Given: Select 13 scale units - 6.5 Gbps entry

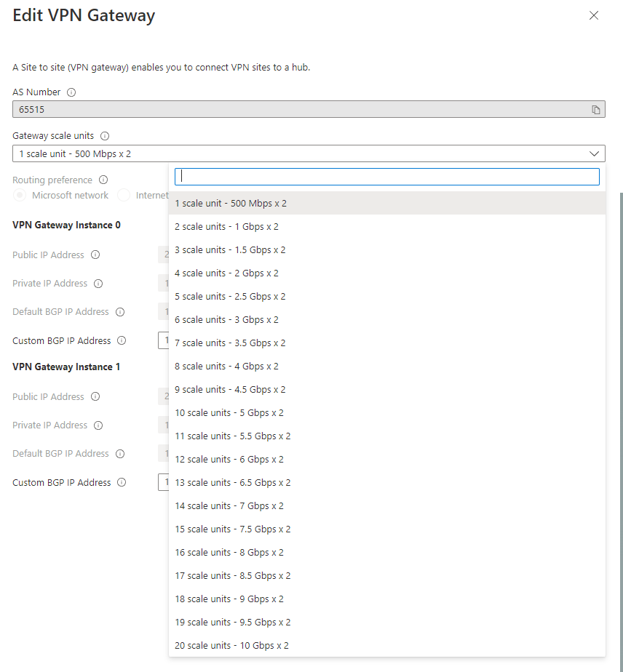Looking at the screenshot, I should click(387, 483).
